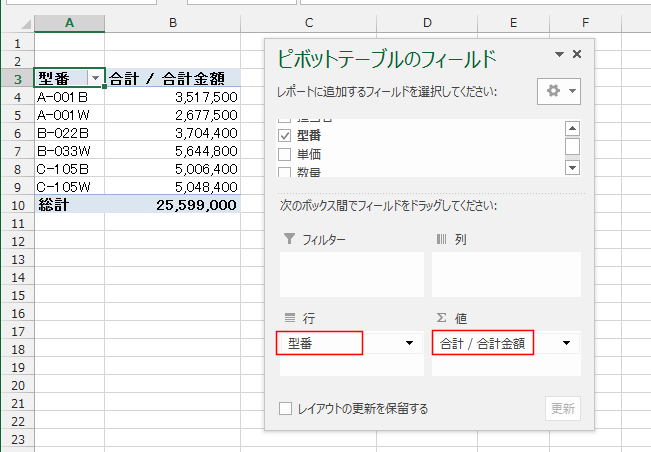Select row 23 header
Screen dimensions: 651x452
click(x=17, y=439)
